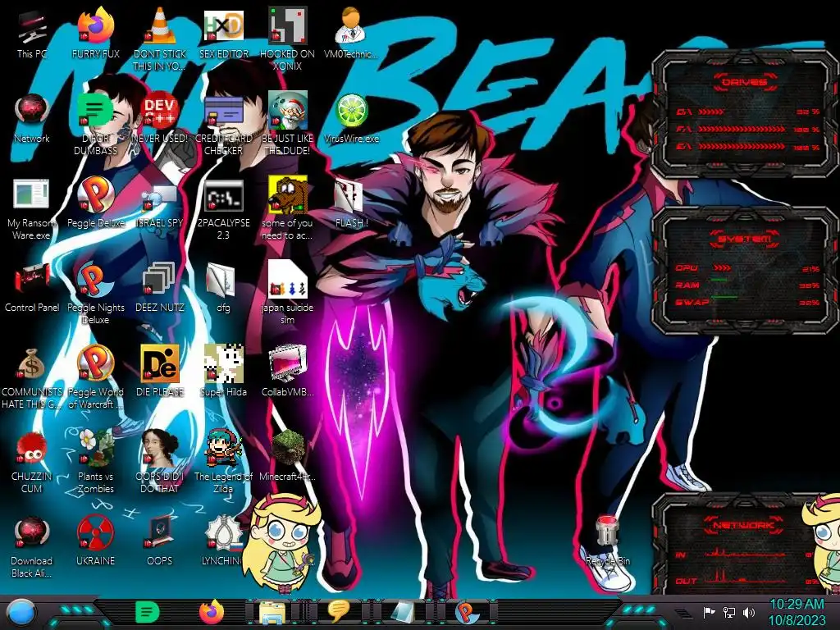Screen dimensions: 840x630
Task: Launch Firefox from the taskbar
Action: pos(212,612)
